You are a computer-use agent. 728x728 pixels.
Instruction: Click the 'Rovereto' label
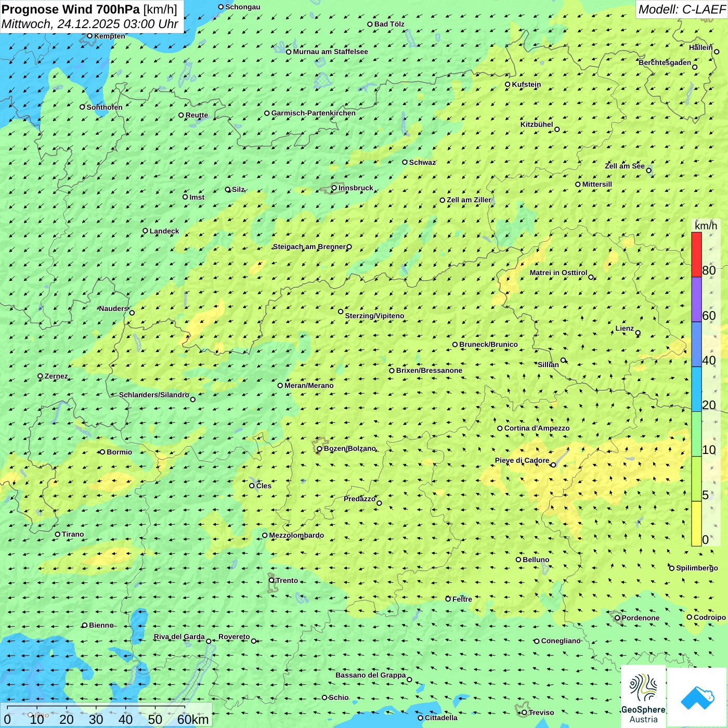coord(234,636)
